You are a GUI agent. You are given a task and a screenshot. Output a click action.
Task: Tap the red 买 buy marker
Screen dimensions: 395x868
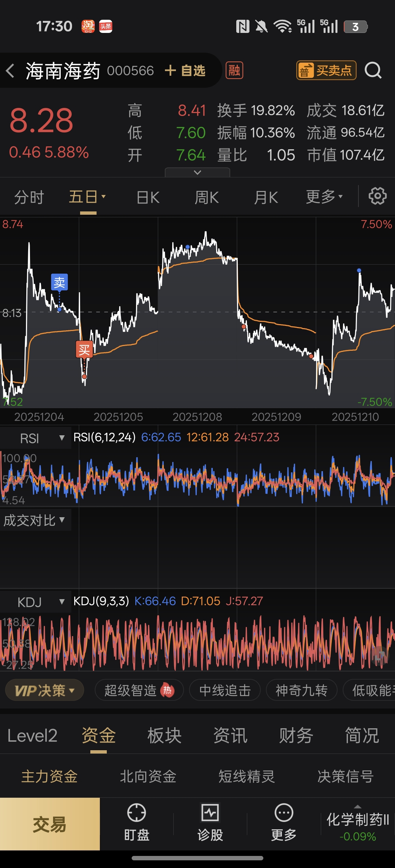84,349
